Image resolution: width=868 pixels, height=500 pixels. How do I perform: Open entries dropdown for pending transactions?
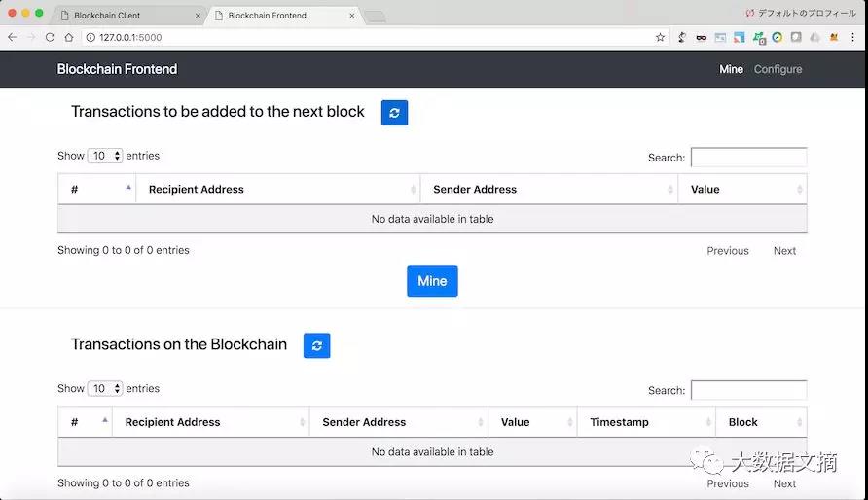(x=105, y=156)
